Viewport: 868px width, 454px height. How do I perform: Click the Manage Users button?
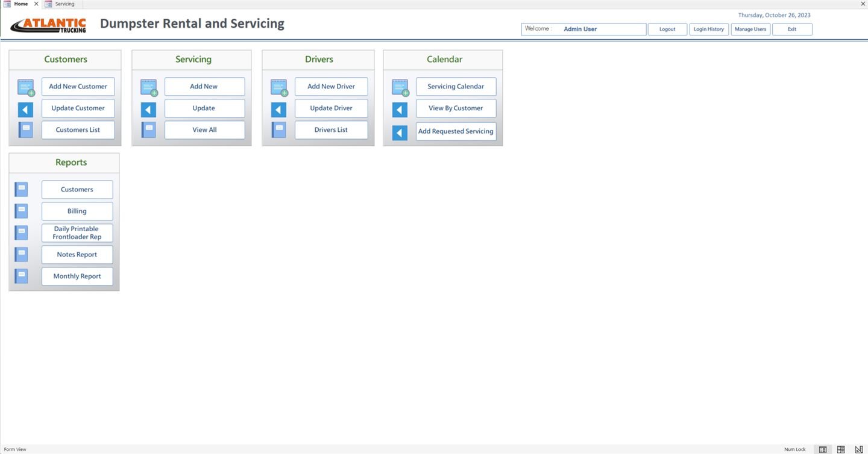click(x=750, y=29)
